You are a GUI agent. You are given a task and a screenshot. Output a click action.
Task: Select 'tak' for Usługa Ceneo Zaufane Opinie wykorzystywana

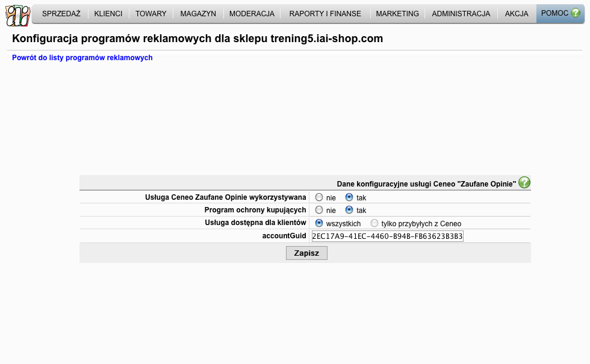pos(349,197)
